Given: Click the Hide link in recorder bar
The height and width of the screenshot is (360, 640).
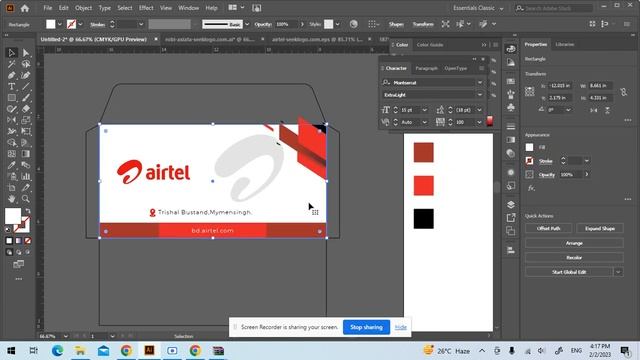Looking at the screenshot, I should 400,327.
